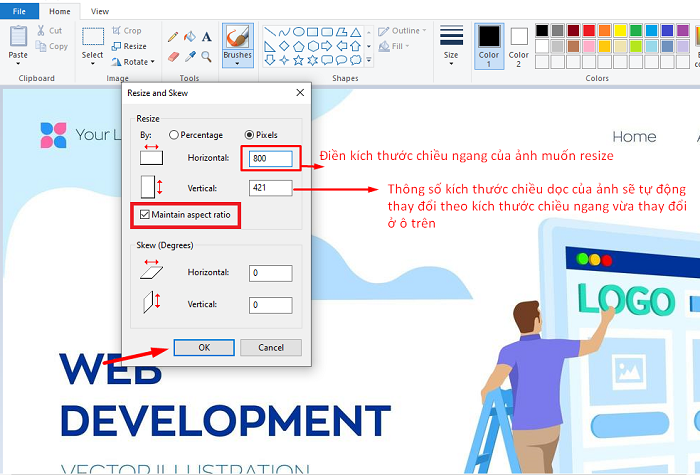The width and height of the screenshot is (700, 475).
Task: Choose the Hexagon shape
Action: (x=312, y=46)
